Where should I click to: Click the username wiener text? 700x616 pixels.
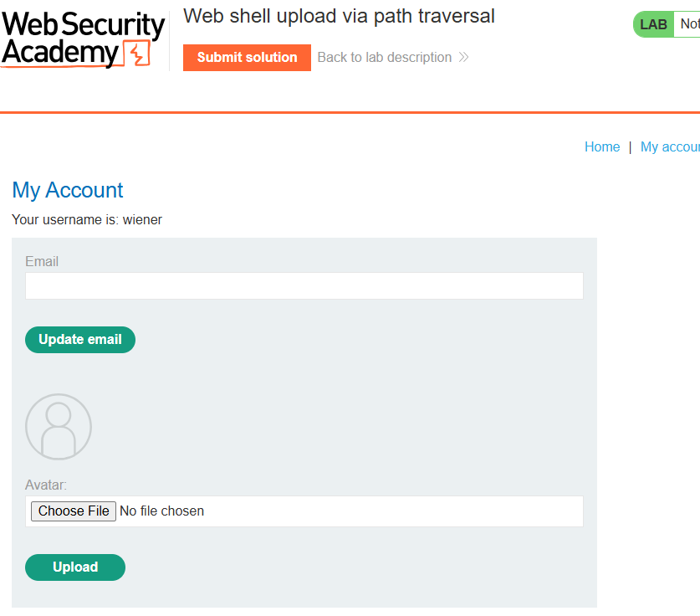tap(142, 220)
